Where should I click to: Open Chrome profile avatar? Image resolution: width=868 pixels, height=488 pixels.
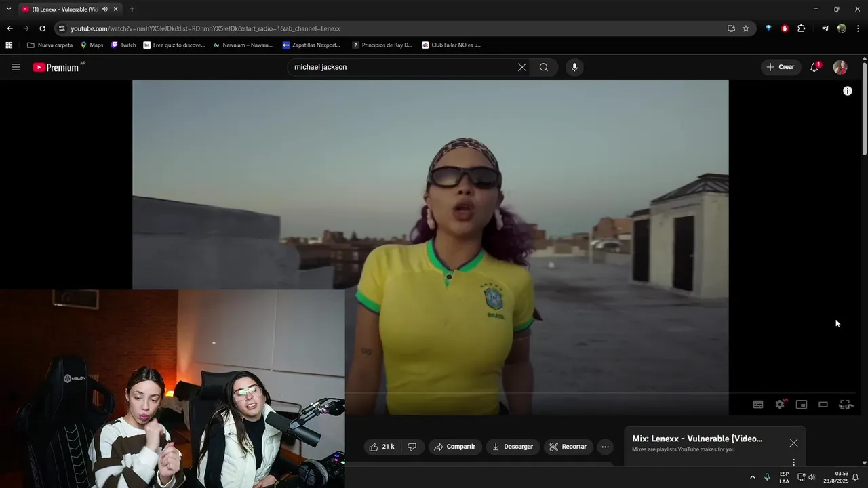coord(842,28)
